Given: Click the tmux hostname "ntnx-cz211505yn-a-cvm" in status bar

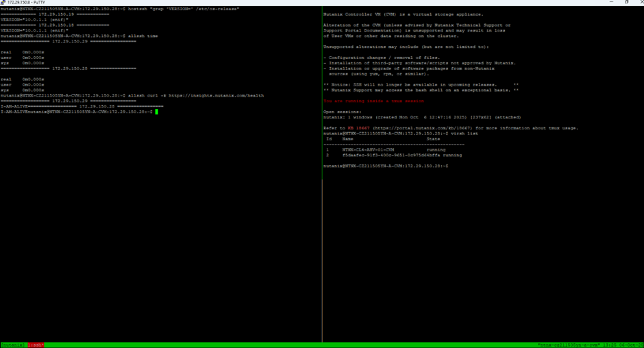Looking at the screenshot, I should (569, 345).
